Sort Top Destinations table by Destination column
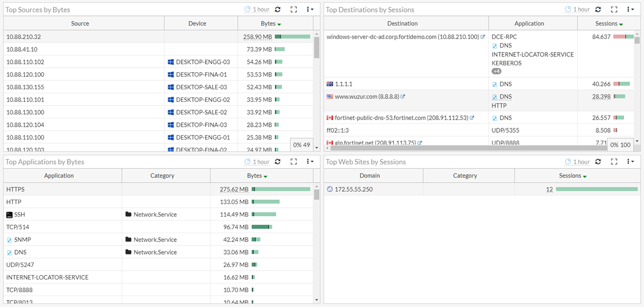Image resolution: width=644 pixels, height=307 pixels. pos(406,23)
